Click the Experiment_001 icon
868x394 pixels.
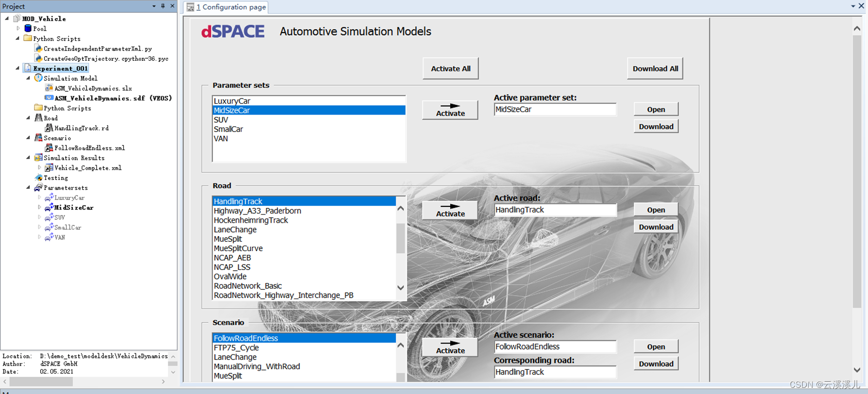point(28,68)
